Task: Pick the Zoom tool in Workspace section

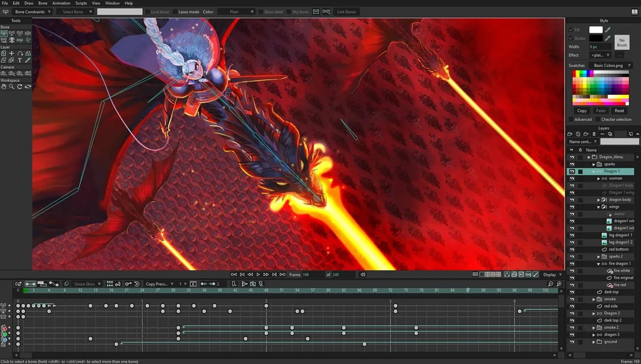Action: [x=11, y=87]
